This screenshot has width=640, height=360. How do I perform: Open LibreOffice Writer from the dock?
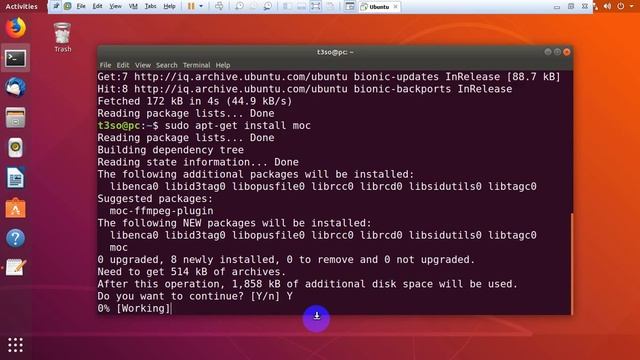16,178
